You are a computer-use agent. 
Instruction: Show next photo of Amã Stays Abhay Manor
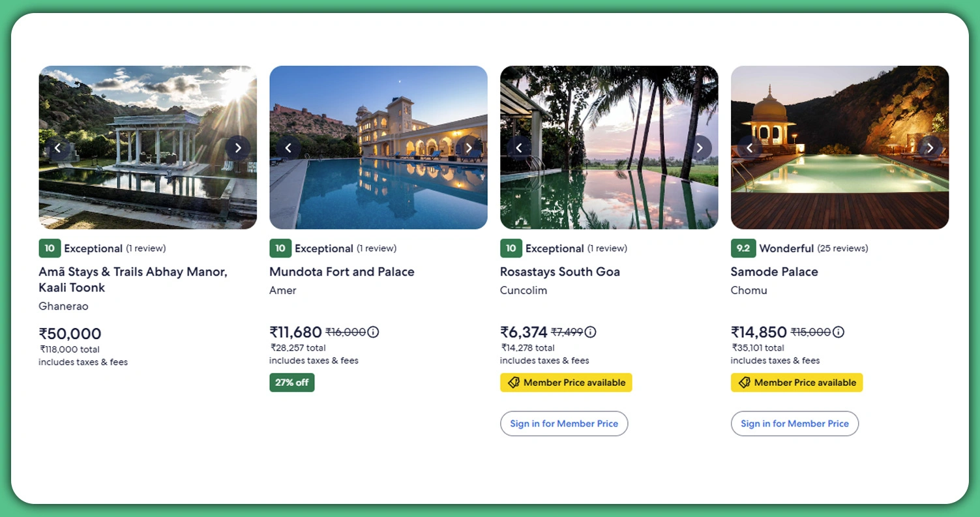pos(238,148)
